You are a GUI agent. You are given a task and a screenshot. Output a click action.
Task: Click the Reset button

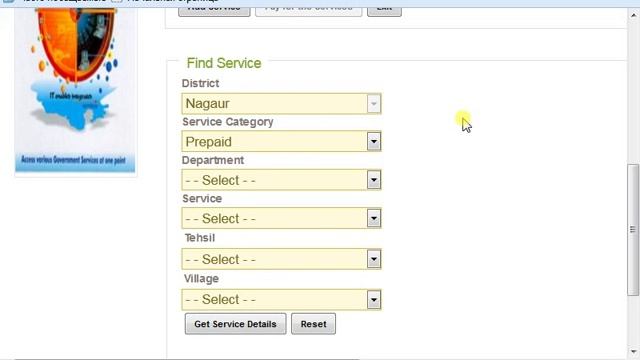pos(313,324)
